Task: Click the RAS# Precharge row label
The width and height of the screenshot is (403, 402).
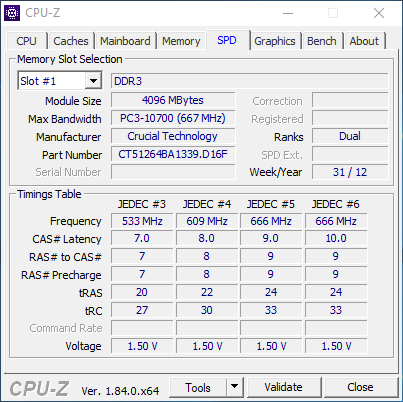Action: pyautogui.click(x=61, y=275)
